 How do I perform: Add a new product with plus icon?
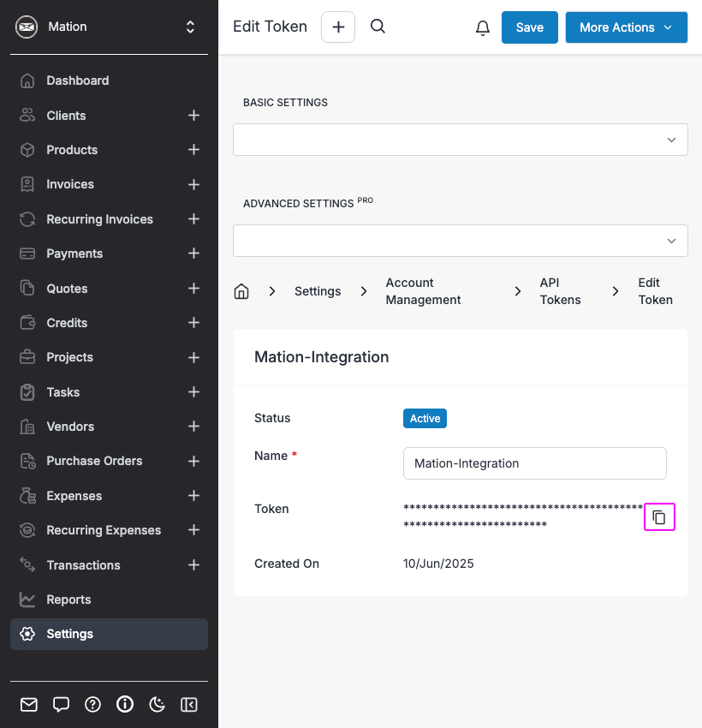coord(194,150)
